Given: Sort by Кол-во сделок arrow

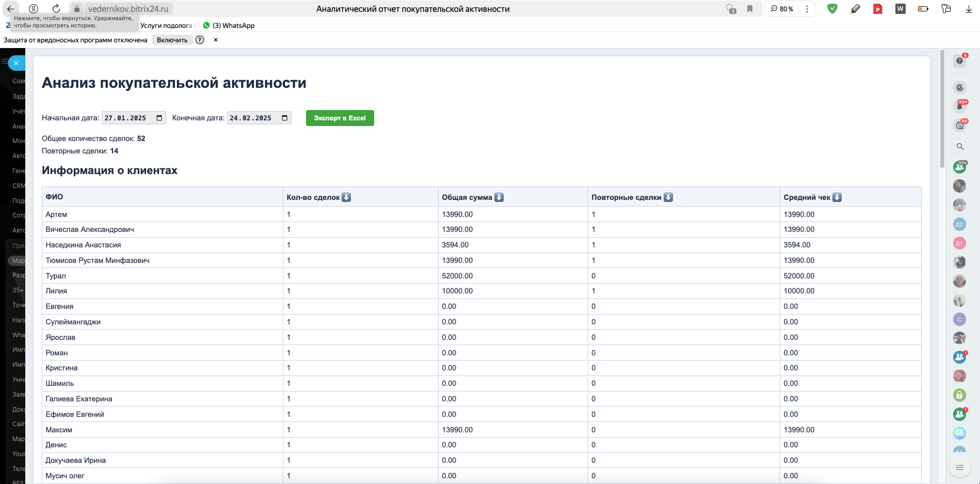Looking at the screenshot, I should coord(346,197).
